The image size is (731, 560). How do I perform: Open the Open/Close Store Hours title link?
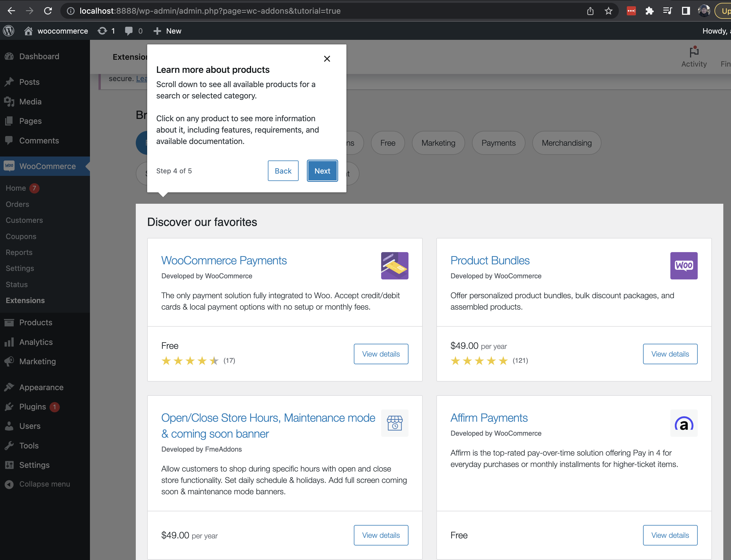pos(268,426)
